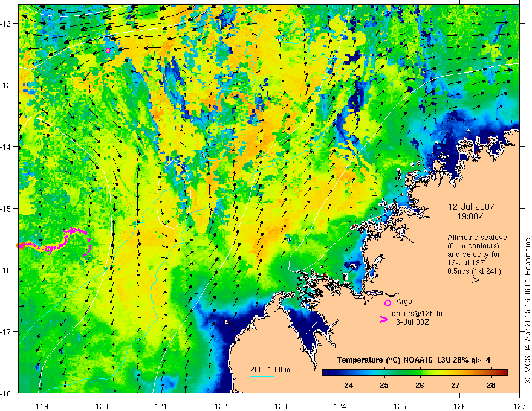The height and width of the screenshot is (411, 532).
Task: Click the longitude axis label '120'
Action: click(x=102, y=406)
